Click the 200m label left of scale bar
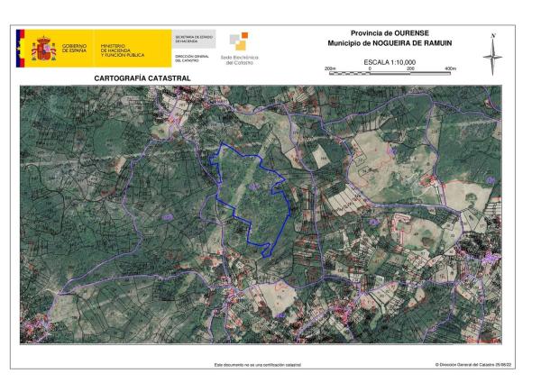 coord(329,69)
